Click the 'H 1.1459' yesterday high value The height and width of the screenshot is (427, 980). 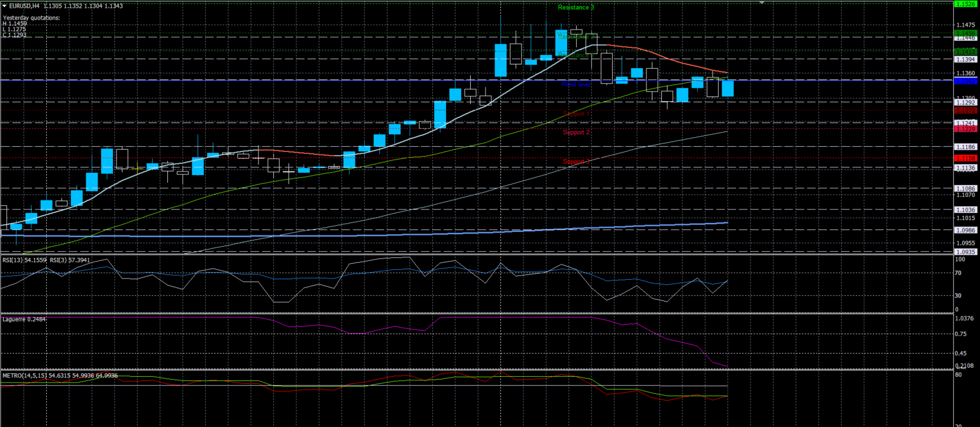click(14, 24)
